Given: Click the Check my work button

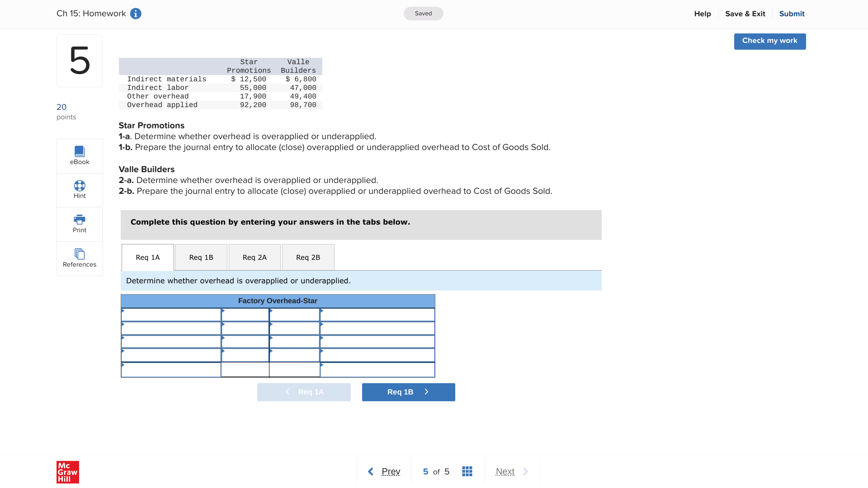Looking at the screenshot, I should pos(769,41).
